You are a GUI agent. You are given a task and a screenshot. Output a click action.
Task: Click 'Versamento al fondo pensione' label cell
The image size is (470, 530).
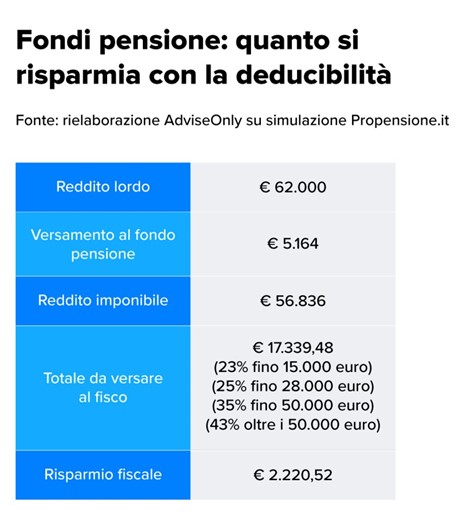(103, 244)
